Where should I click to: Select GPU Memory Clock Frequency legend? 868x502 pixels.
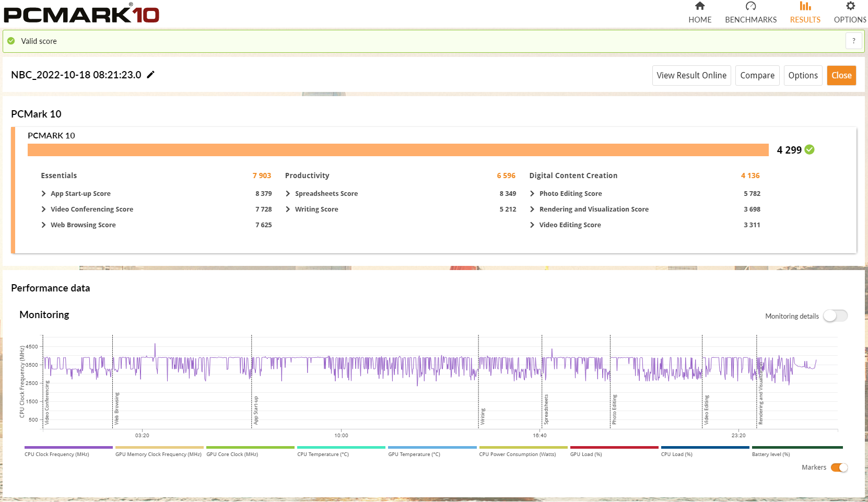click(159, 451)
